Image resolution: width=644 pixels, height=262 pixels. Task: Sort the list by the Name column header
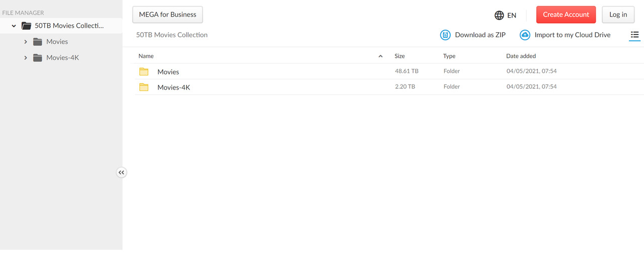point(146,56)
